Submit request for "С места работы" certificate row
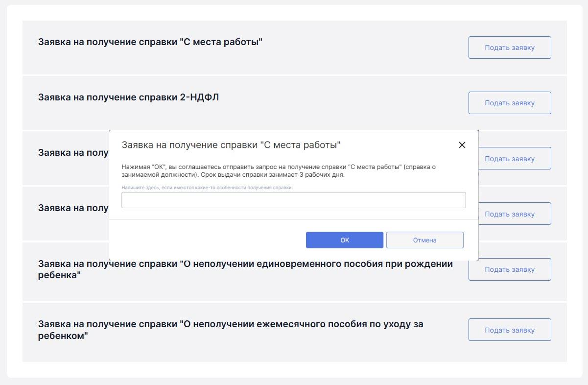Image resolution: width=588 pixels, height=385 pixels. 509,48
